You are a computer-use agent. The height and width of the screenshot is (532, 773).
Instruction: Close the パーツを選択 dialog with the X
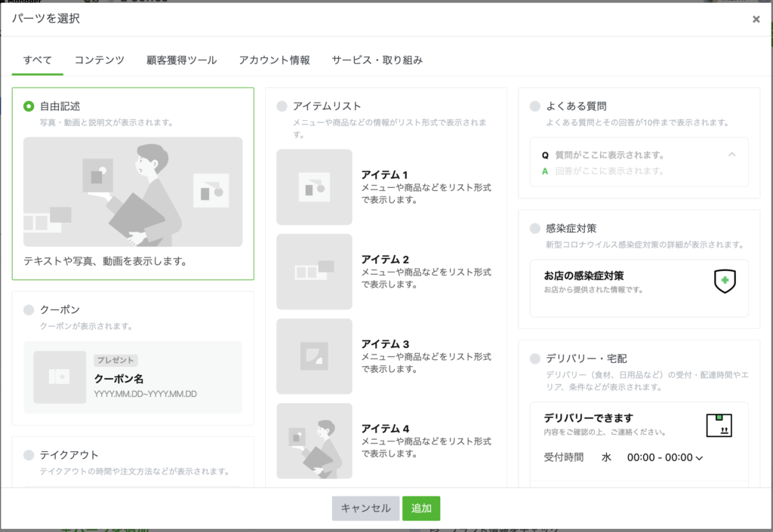(x=756, y=20)
